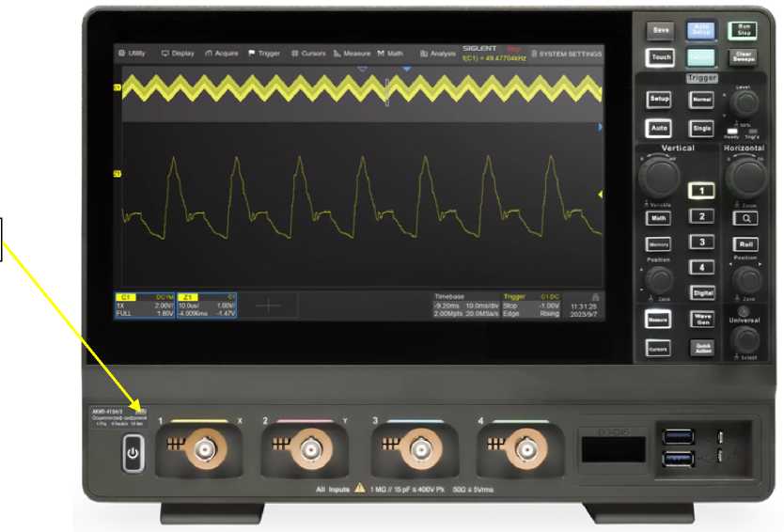Toggle the Touch screen button
The height and width of the screenshot is (532, 784).
pos(661,57)
